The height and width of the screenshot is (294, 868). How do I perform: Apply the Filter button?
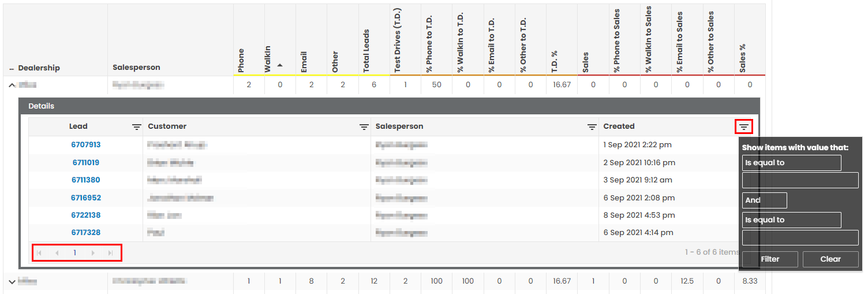pyautogui.click(x=770, y=259)
